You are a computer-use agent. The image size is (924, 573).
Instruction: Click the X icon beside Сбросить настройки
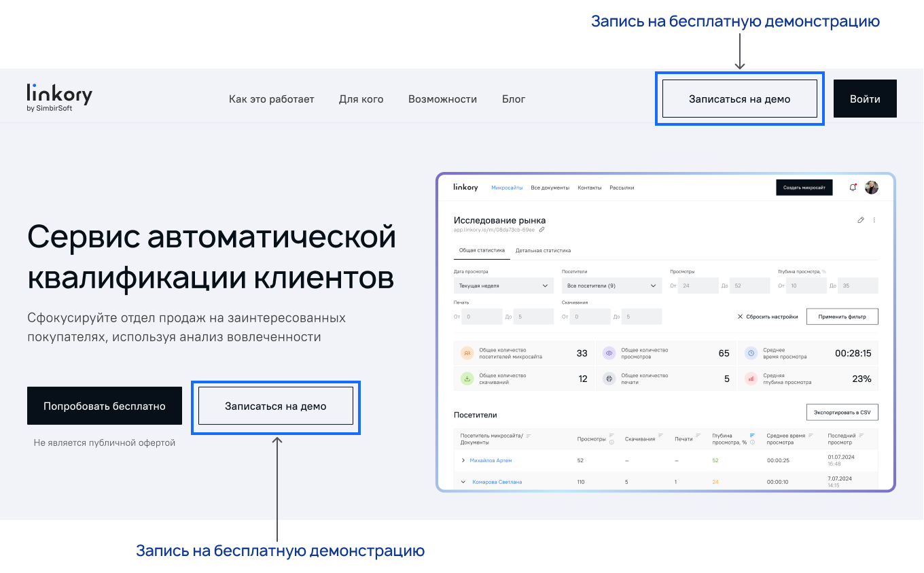coord(740,316)
